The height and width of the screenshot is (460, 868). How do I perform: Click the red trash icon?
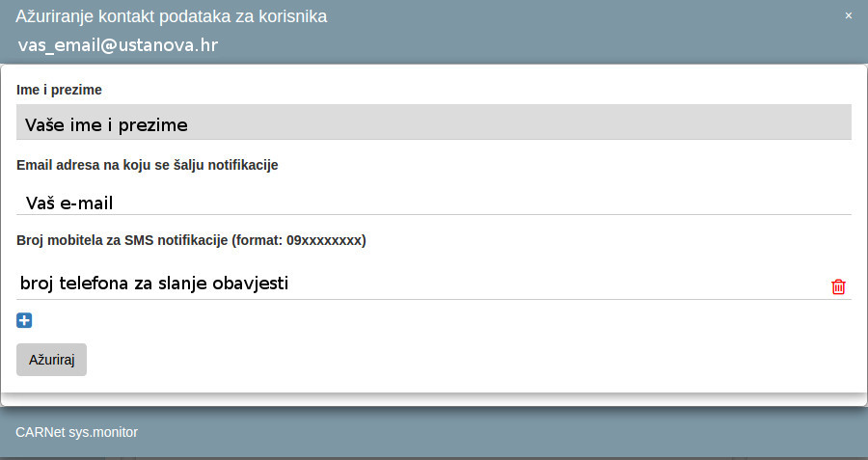tap(838, 286)
